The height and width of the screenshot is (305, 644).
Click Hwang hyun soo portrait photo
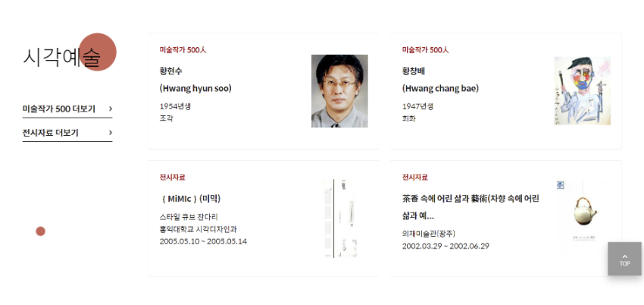[339, 91]
